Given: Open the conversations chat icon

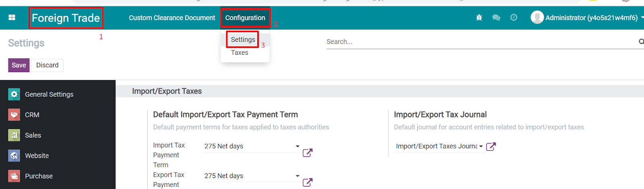Looking at the screenshot, I should click(496, 18).
